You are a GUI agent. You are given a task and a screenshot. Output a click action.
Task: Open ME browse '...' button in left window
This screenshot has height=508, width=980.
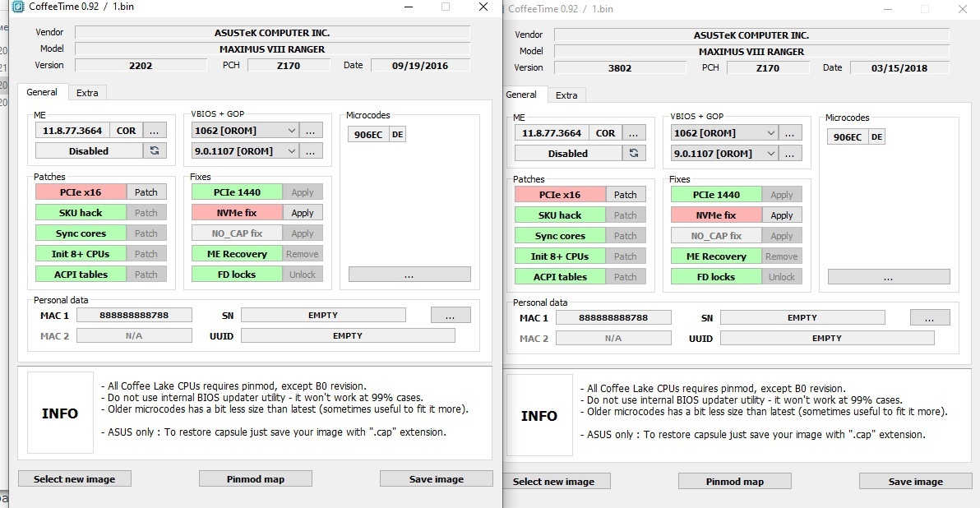coord(155,131)
